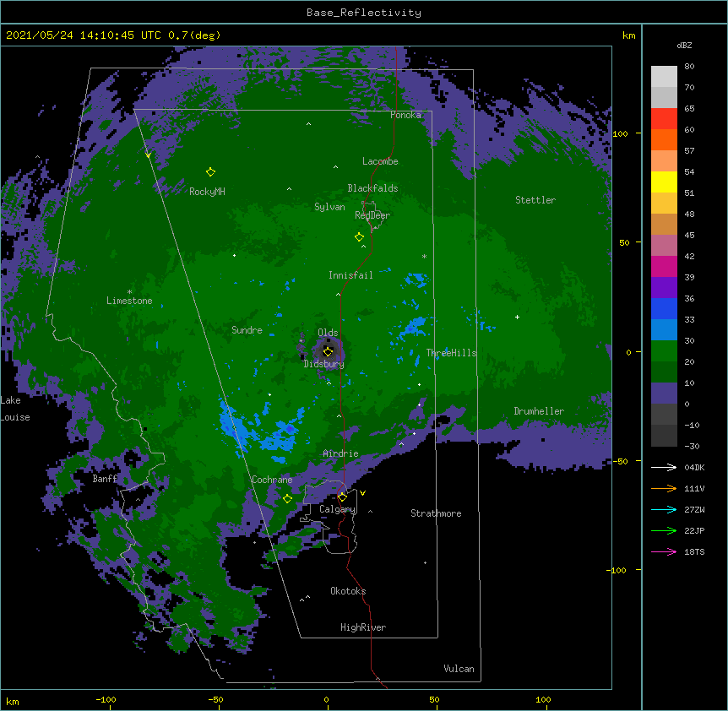Click the Cochrane city label

tap(272, 480)
